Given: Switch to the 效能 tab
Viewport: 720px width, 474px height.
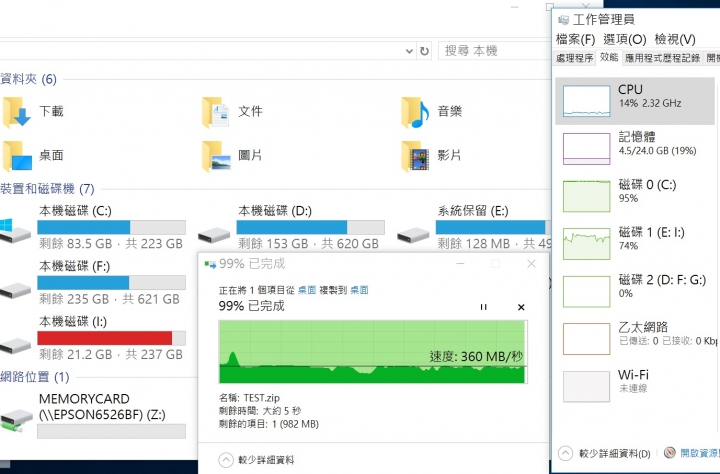Looking at the screenshot, I should click(609, 57).
